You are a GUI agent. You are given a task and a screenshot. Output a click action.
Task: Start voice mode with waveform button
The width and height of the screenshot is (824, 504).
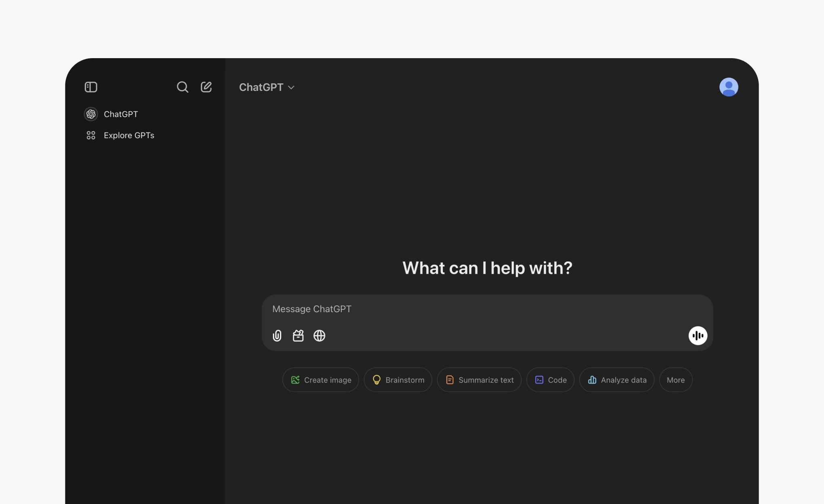(698, 336)
